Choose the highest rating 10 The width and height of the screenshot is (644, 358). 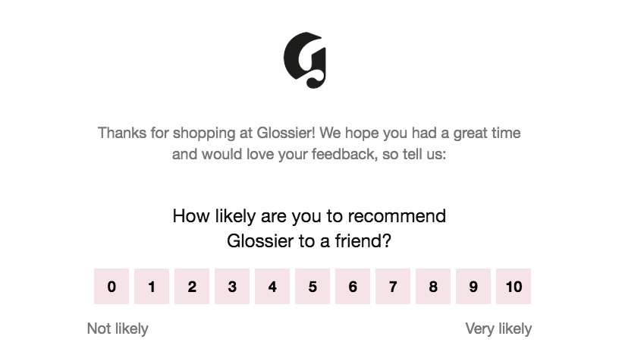514,287
